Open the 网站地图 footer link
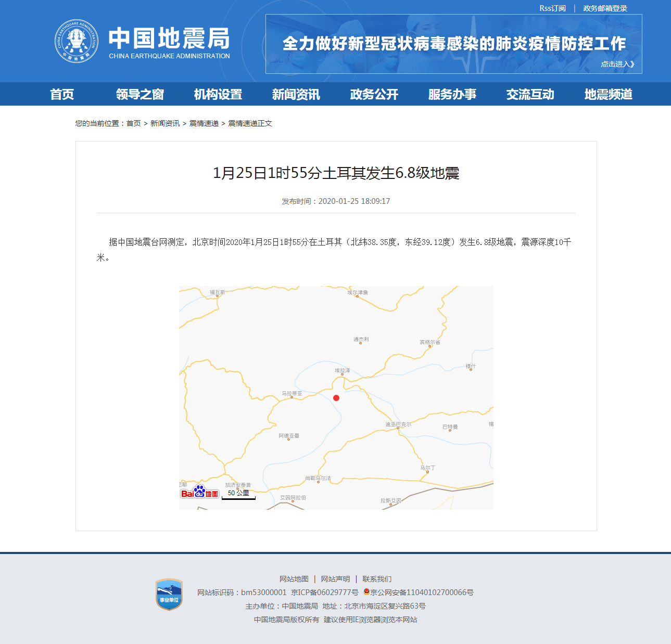The width and height of the screenshot is (671, 644). click(x=294, y=578)
